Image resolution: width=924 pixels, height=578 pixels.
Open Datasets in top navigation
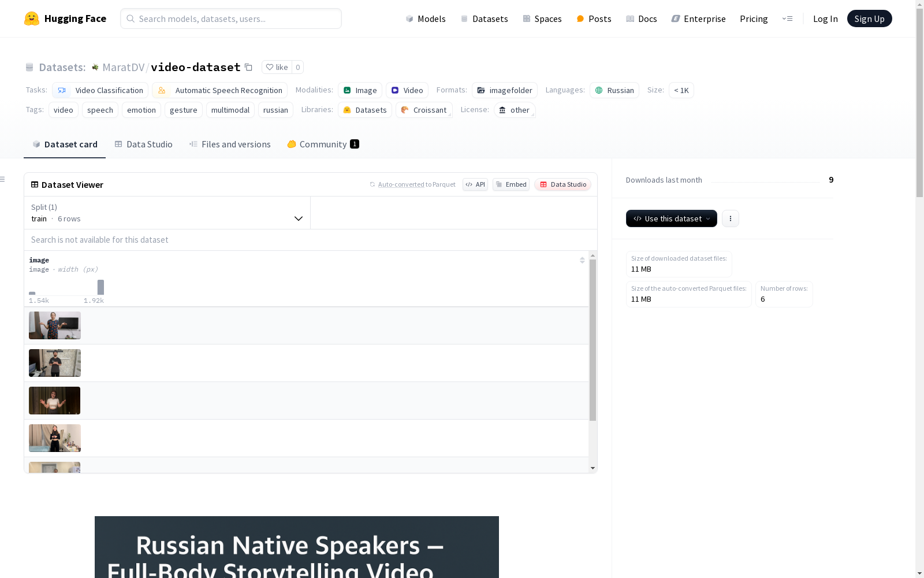(x=484, y=18)
